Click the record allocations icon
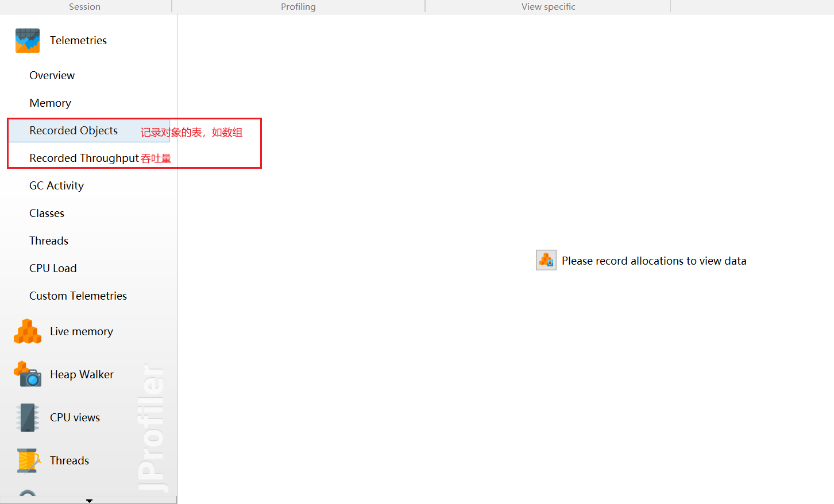Image resolution: width=834 pixels, height=504 pixels. 546,260
